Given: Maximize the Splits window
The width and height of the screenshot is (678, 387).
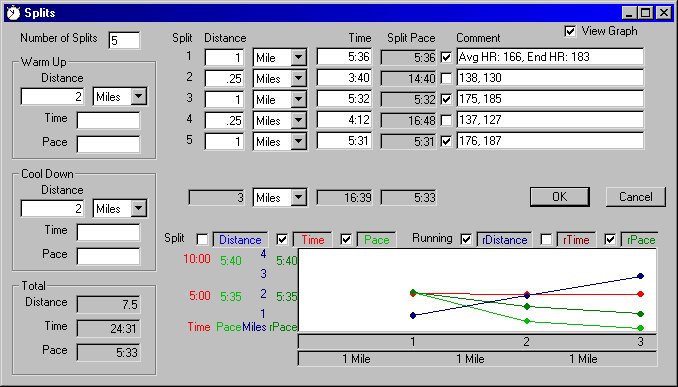Looking at the screenshot, I should coord(646,13).
